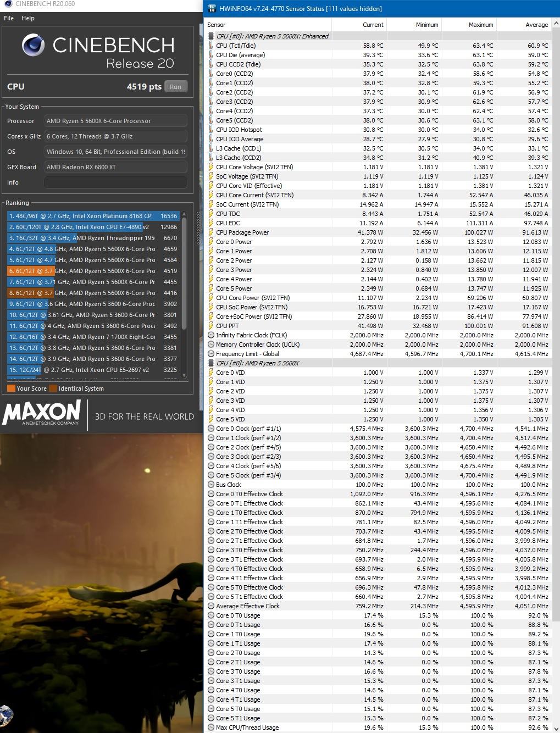
Task: Click the lightning icon for CPU Package Power
Action: tap(211, 232)
